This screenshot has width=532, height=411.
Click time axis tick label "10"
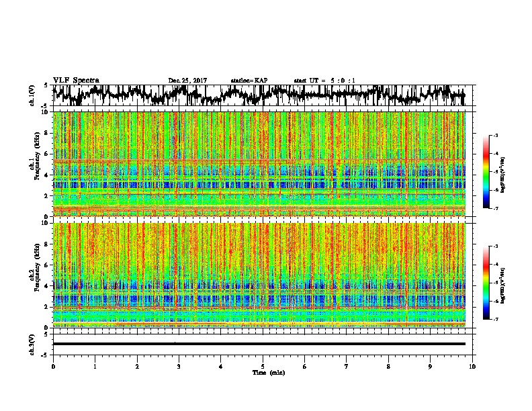pos(472,367)
